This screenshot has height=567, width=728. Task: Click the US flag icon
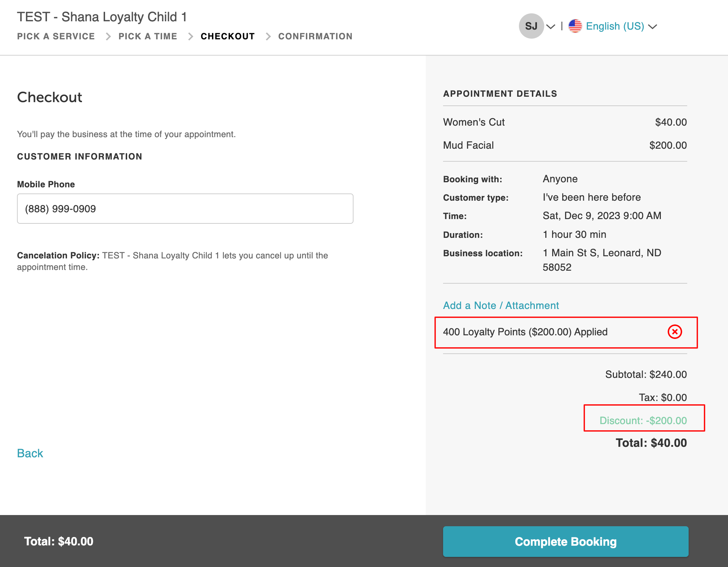pos(575,26)
